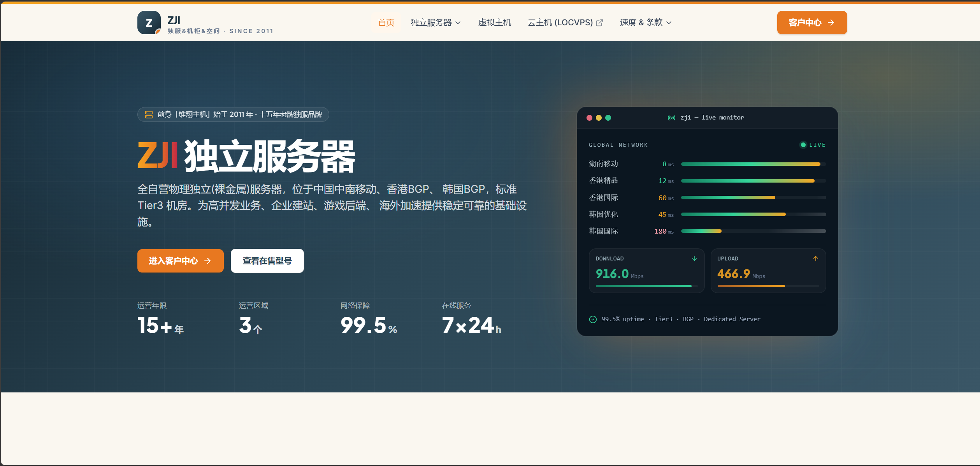Click arrow icon in 客户中心 header button
This screenshot has width=980, height=466.
[x=831, y=23]
